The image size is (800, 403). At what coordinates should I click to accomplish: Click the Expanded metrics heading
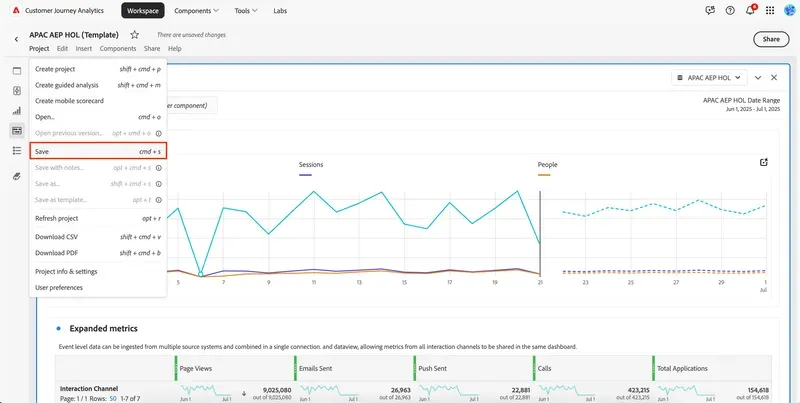click(104, 329)
